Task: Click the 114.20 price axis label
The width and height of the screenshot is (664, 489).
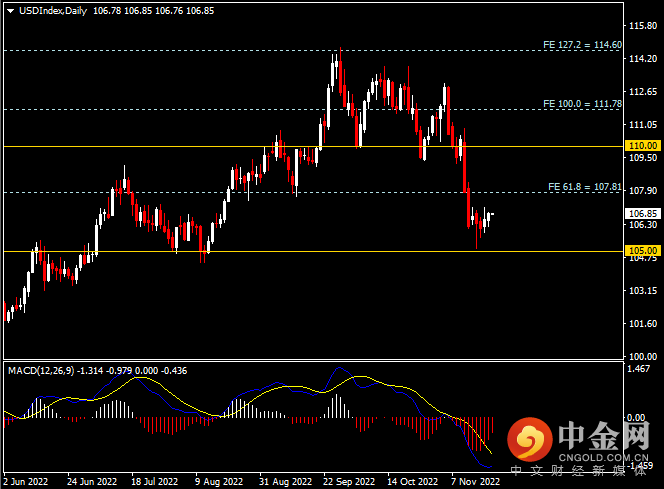Action: click(x=643, y=59)
